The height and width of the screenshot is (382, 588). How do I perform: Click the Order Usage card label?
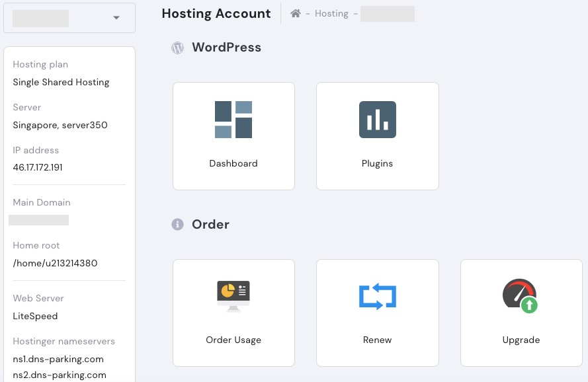[233, 340]
